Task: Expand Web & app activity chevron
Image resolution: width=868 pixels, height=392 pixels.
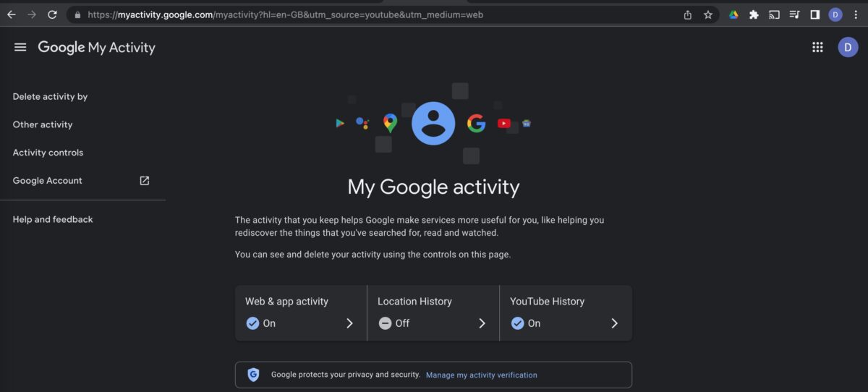Action: (x=349, y=323)
